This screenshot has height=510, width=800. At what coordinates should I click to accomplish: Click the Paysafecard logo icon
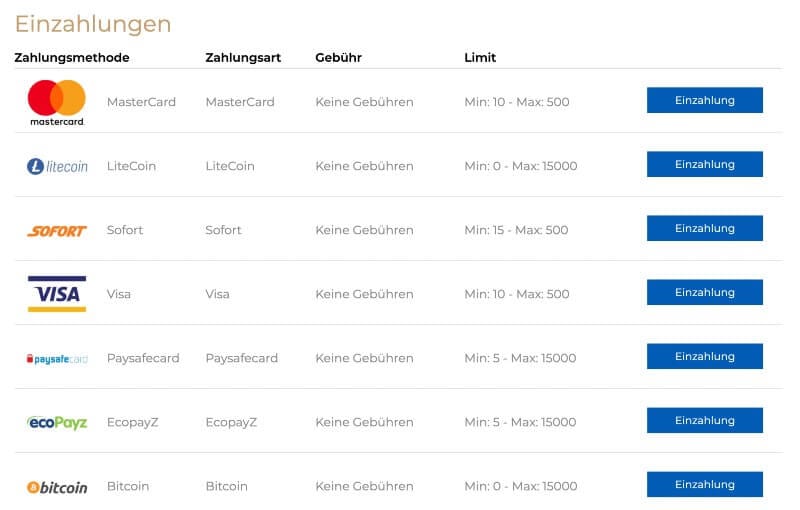57,358
